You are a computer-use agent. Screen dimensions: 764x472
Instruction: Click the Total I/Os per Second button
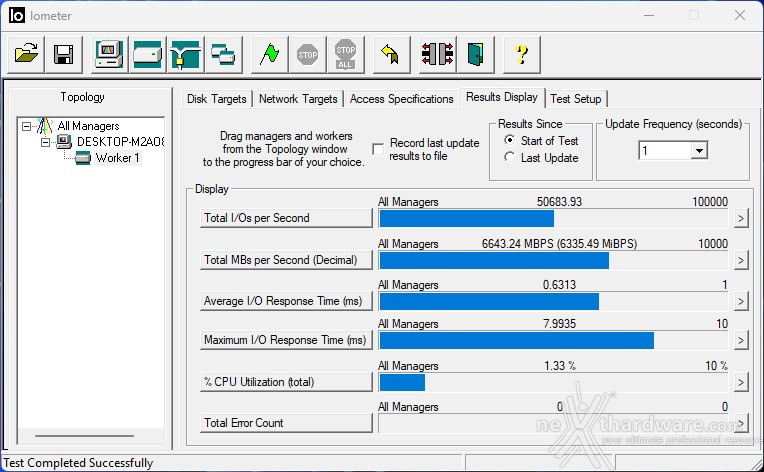286,218
